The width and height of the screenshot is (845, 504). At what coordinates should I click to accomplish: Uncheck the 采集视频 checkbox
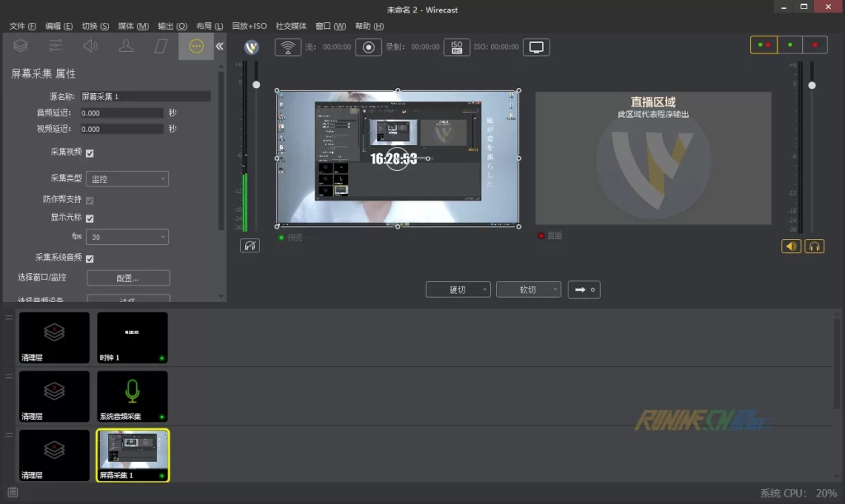coord(90,153)
